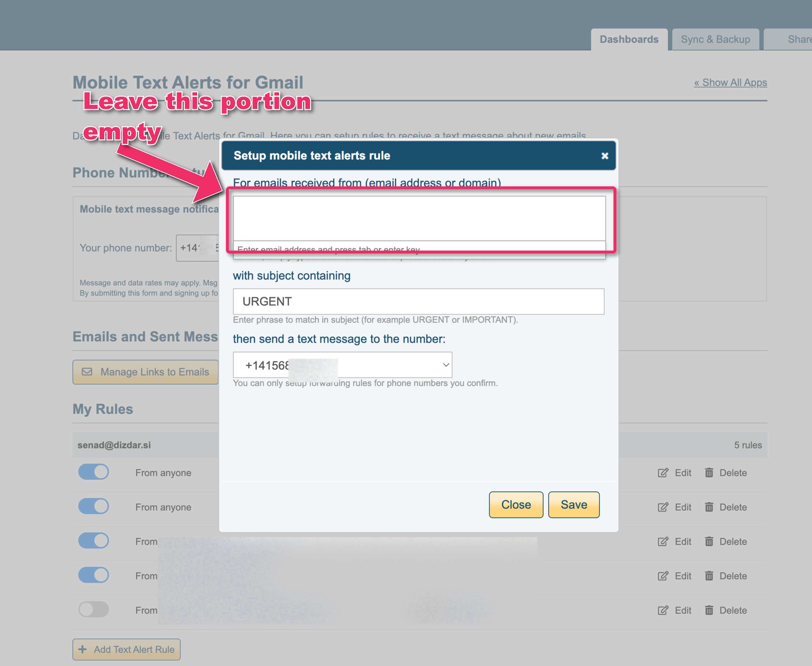Click edit pencil icon for fifth rule
Image resolution: width=812 pixels, height=666 pixels.
pyautogui.click(x=663, y=610)
